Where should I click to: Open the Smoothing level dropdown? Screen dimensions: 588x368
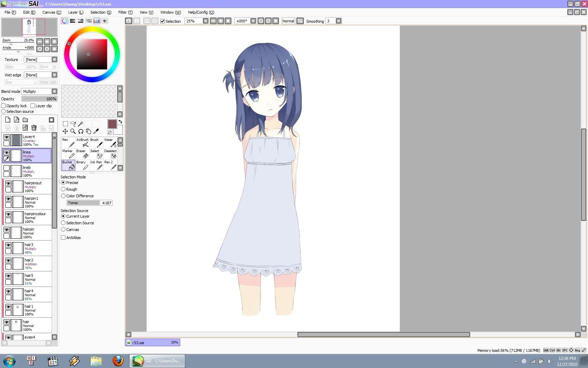click(338, 21)
